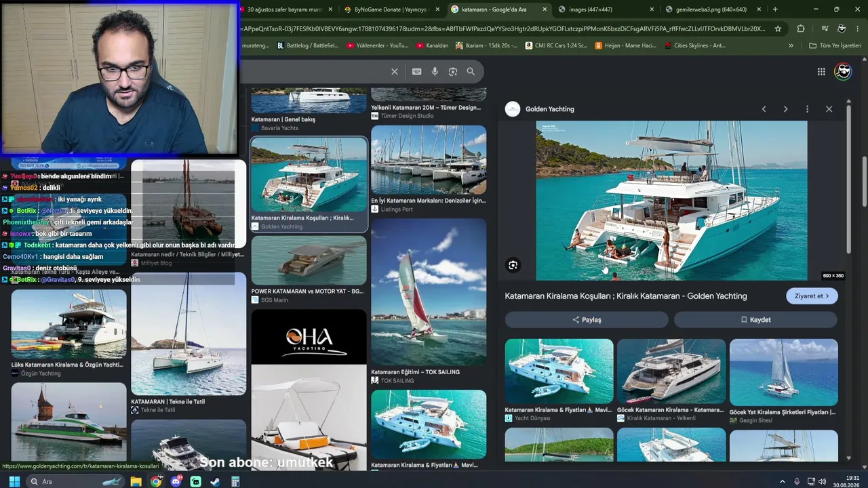
Task: Click the browser address bar URL
Action: point(503,28)
